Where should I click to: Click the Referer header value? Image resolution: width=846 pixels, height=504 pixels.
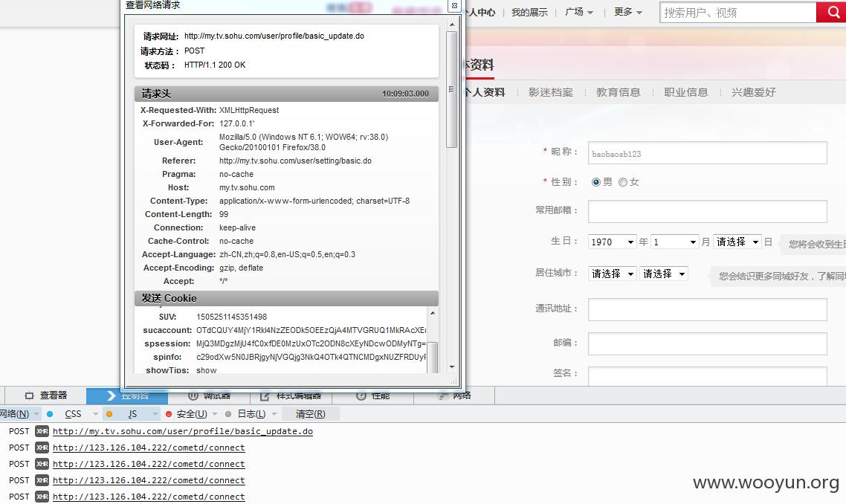coord(295,161)
